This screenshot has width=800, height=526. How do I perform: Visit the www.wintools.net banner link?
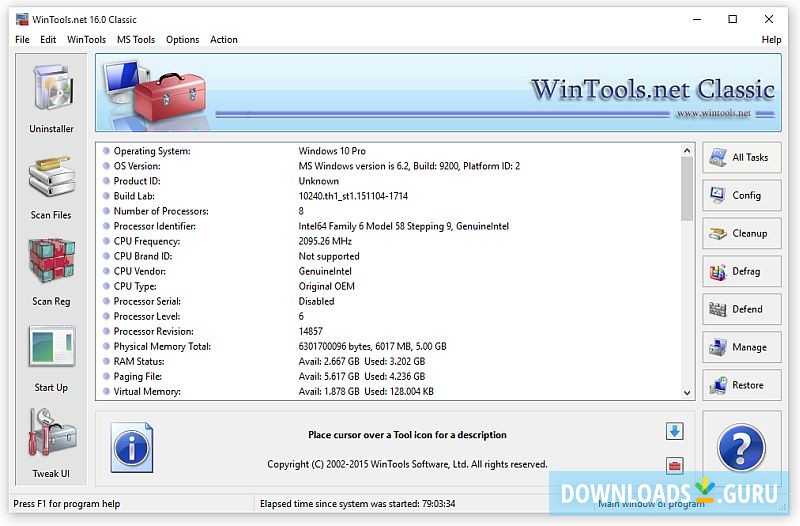point(713,113)
